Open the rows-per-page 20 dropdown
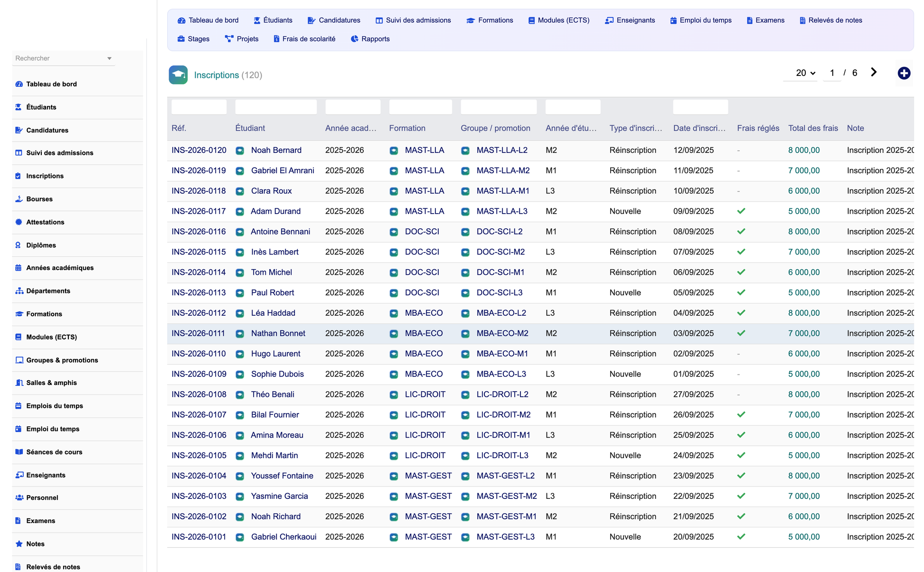The height and width of the screenshot is (572, 924). tap(801, 73)
